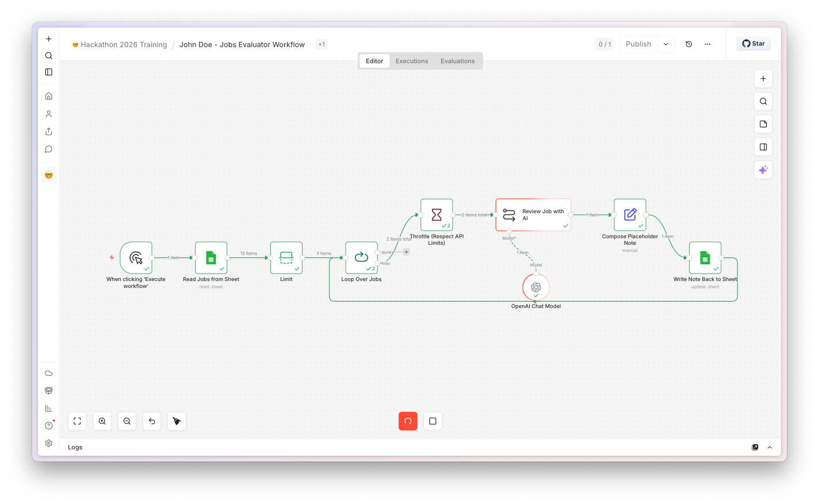
Task: Click the Publish button
Action: (x=638, y=44)
